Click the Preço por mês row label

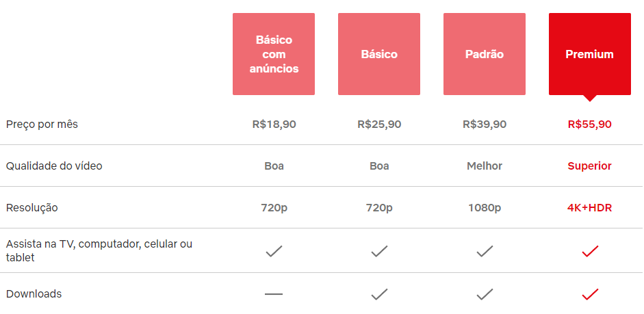click(x=42, y=125)
